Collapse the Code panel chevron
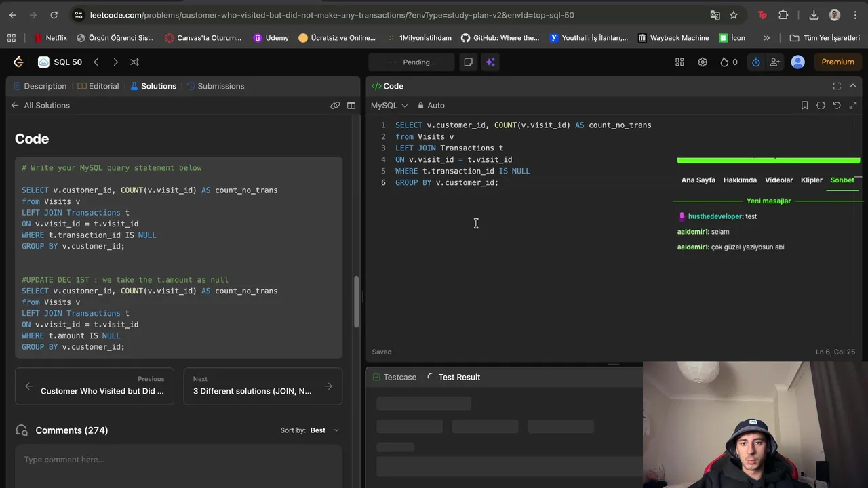The width and height of the screenshot is (868, 488). pos(853,86)
